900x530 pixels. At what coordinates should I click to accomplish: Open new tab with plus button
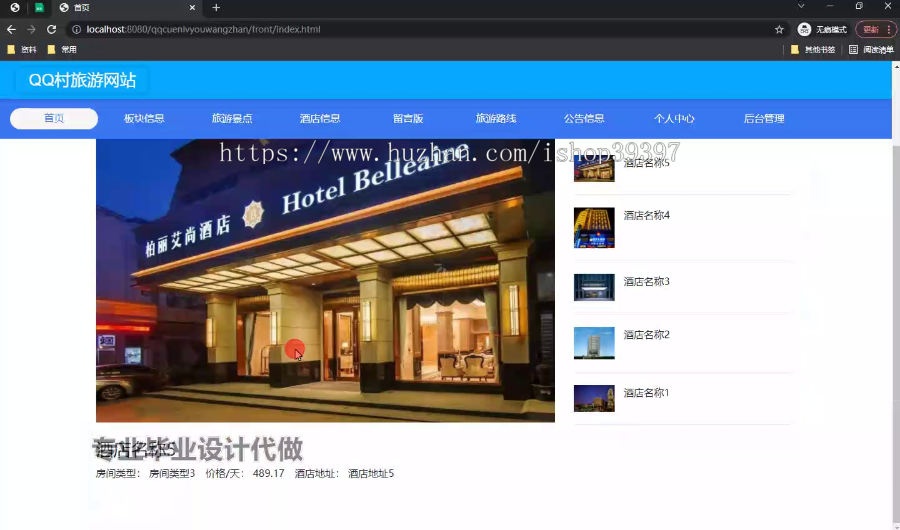coord(216,7)
